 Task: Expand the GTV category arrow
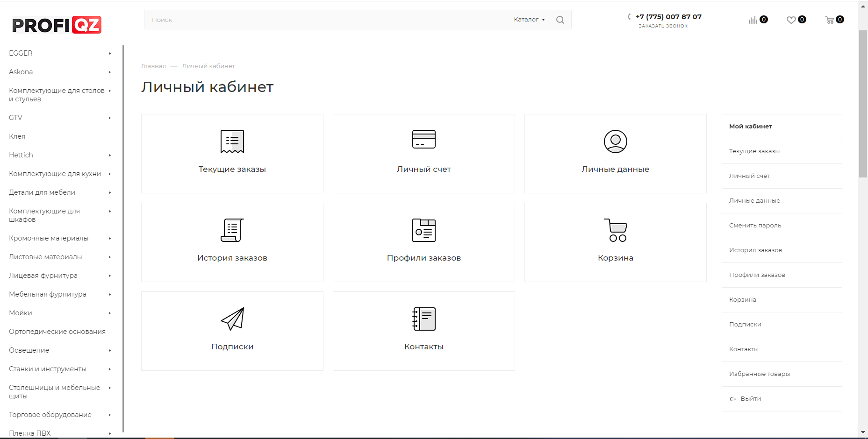coord(110,118)
